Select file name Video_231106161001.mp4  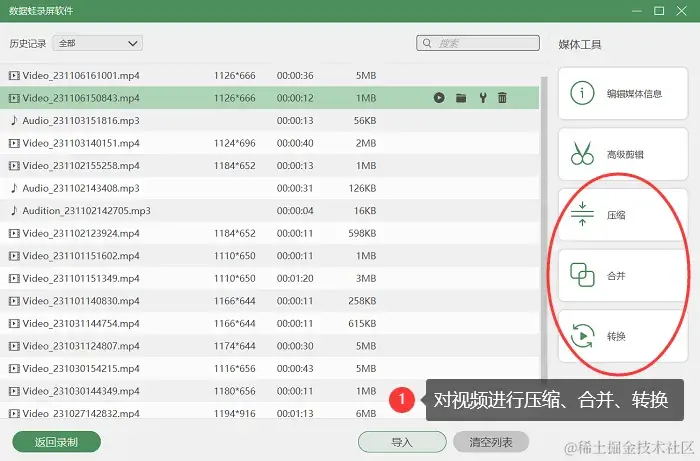(x=81, y=75)
